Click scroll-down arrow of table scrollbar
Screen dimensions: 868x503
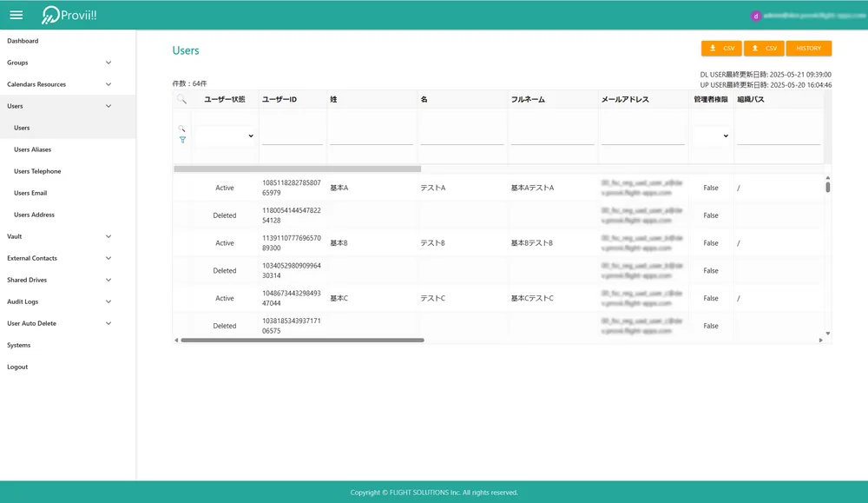click(828, 334)
